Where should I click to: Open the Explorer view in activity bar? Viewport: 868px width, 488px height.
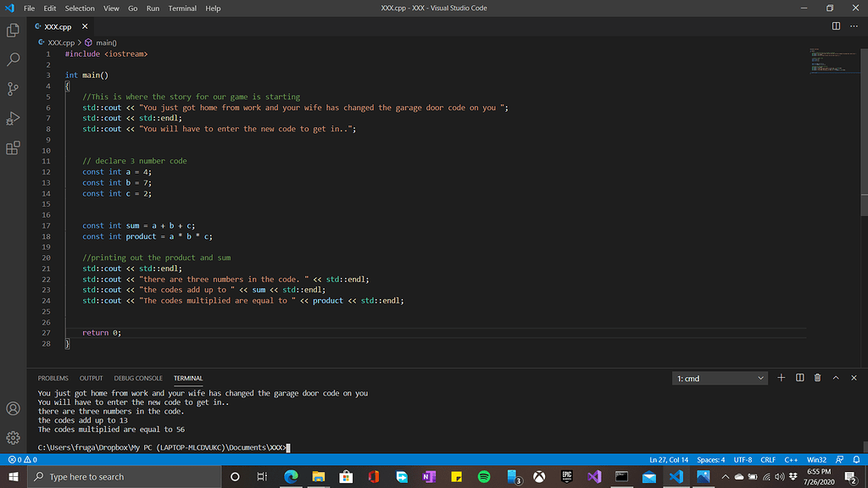[13, 30]
